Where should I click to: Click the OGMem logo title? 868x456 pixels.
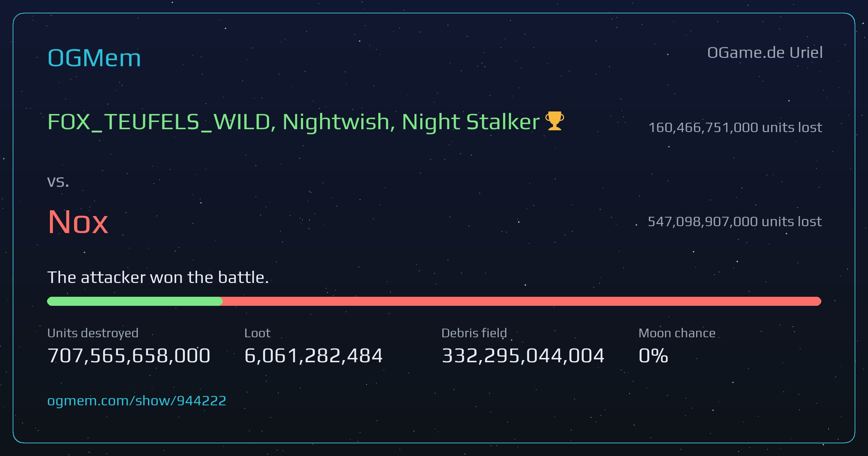click(94, 58)
